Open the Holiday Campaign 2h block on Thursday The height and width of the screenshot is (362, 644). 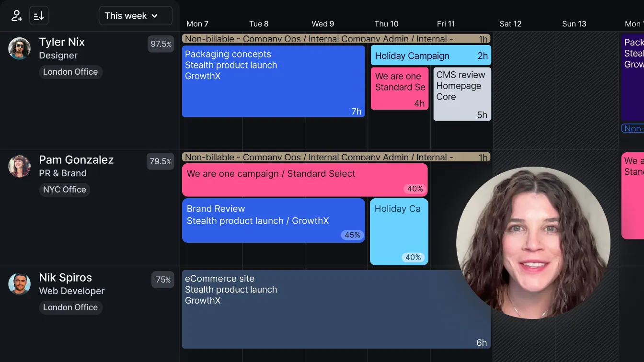tap(430, 56)
